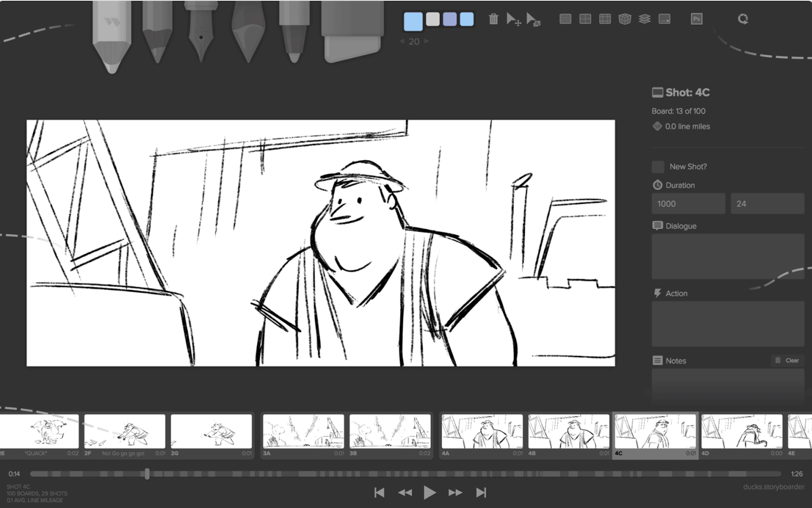Screen dimensions: 812x508
Task: Open board in Photoshop with Ps icon
Action: click(x=697, y=19)
